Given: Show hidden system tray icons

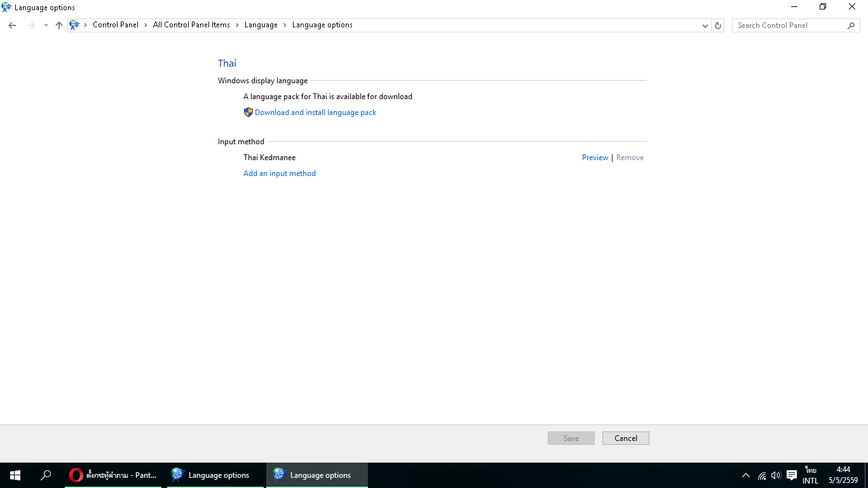Looking at the screenshot, I should click(x=746, y=475).
